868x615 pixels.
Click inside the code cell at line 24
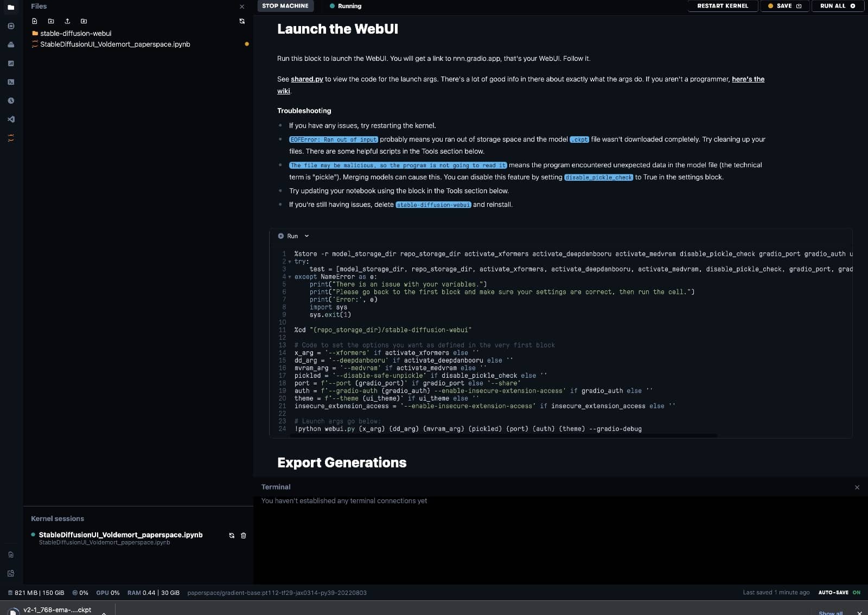pos(468,429)
